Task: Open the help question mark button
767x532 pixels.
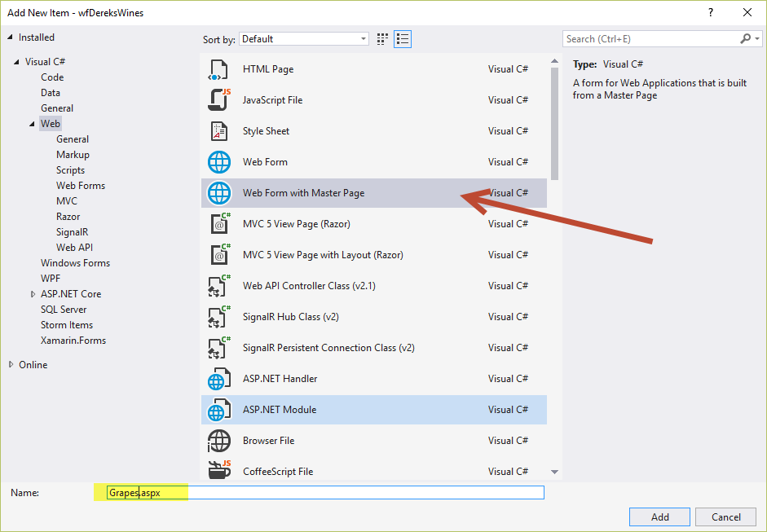Action: (x=711, y=13)
